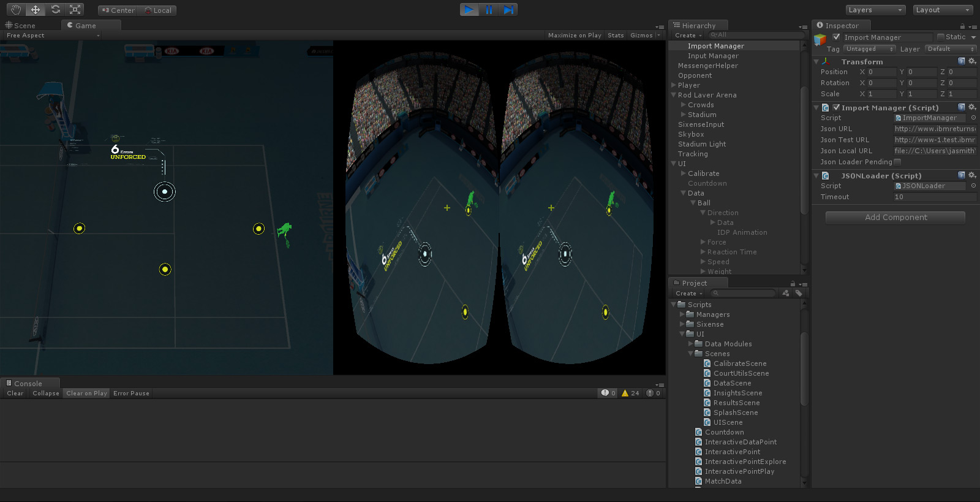Open the Console tab

(x=28, y=384)
